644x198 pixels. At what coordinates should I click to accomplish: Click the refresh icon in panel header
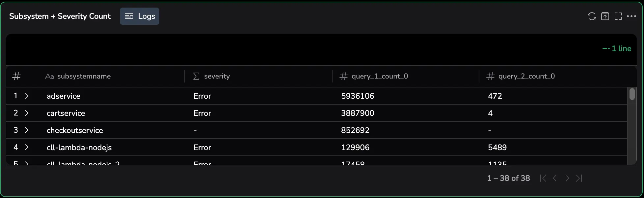click(x=592, y=16)
